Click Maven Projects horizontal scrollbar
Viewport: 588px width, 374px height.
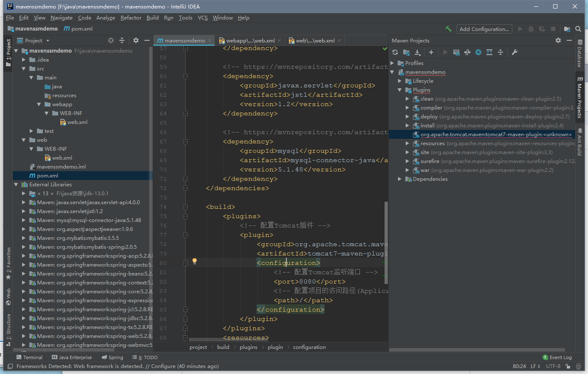477,350
